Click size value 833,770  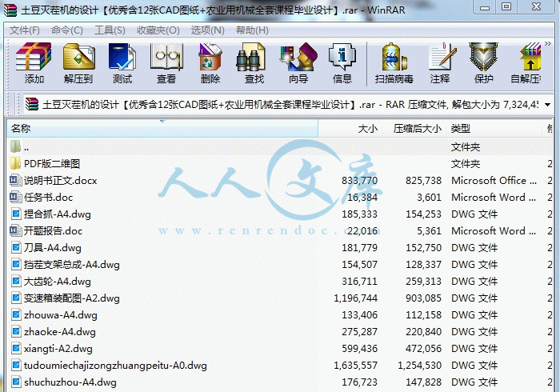click(x=359, y=181)
